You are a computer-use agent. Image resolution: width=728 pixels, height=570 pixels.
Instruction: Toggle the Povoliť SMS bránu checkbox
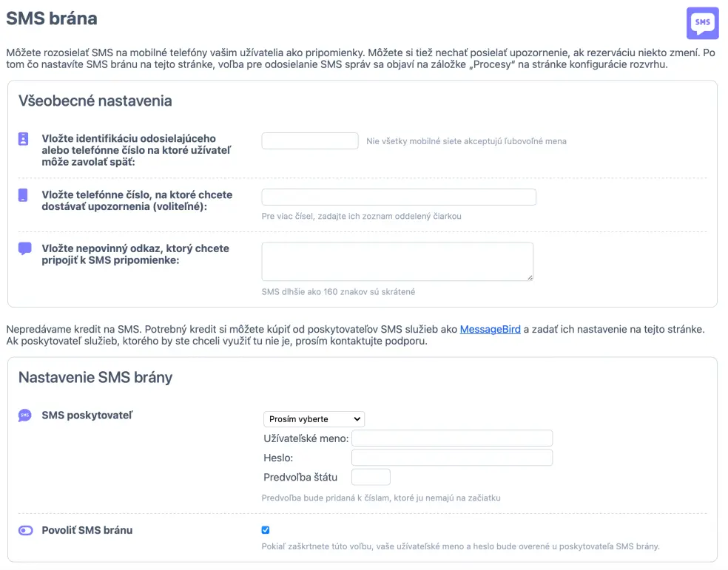(x=266, y=530)
